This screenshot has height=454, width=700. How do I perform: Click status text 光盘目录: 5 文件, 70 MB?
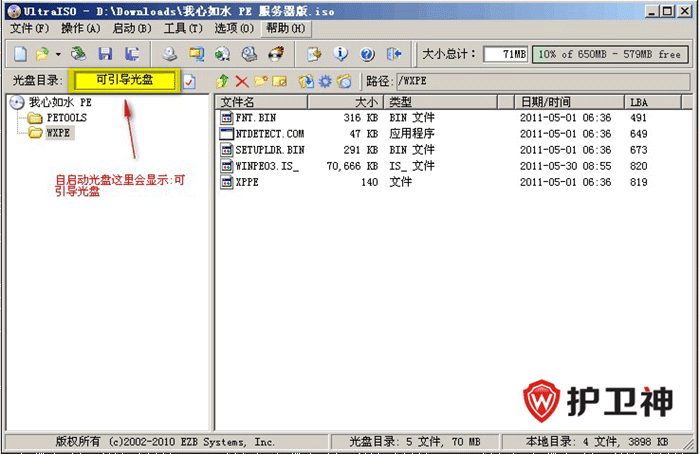point(415,442)
